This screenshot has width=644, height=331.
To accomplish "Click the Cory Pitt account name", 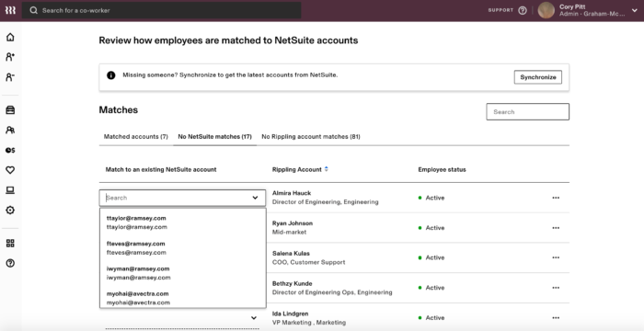I will click(572, 6).
